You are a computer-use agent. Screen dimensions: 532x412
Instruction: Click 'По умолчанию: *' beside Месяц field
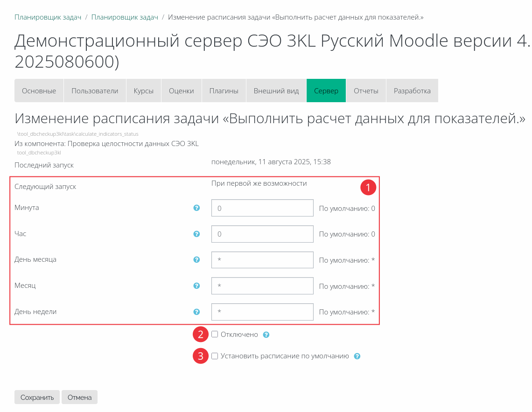347,286
